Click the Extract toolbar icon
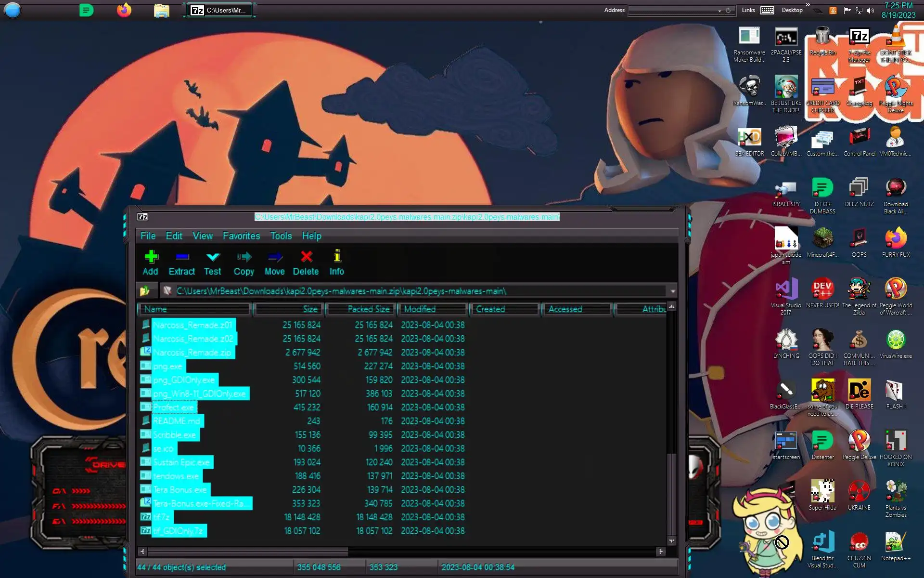Image resolution: width=924 pixels, height=578 pixels. 182,257
